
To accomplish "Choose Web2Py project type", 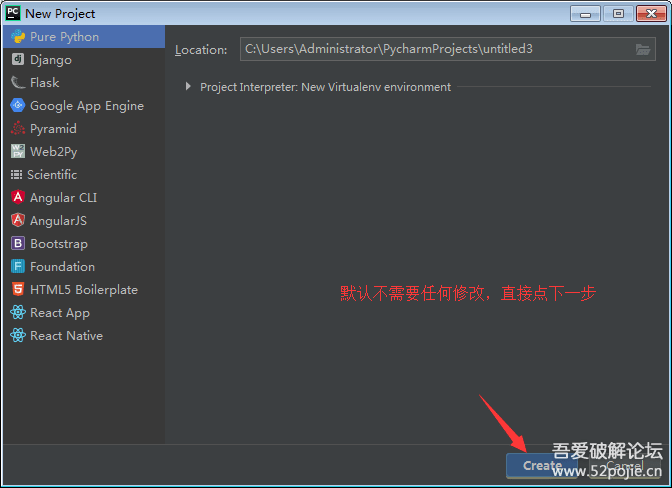I will [84, 152].
